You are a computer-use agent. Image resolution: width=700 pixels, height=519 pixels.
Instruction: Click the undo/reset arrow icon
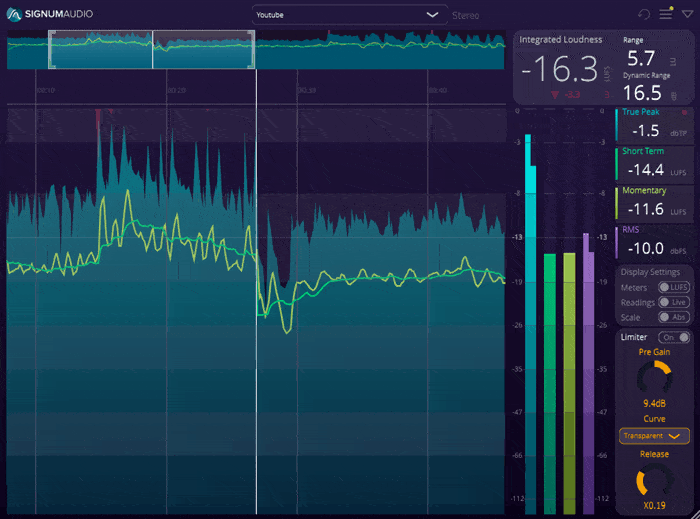pyautogui.click(x=643, y=15)
